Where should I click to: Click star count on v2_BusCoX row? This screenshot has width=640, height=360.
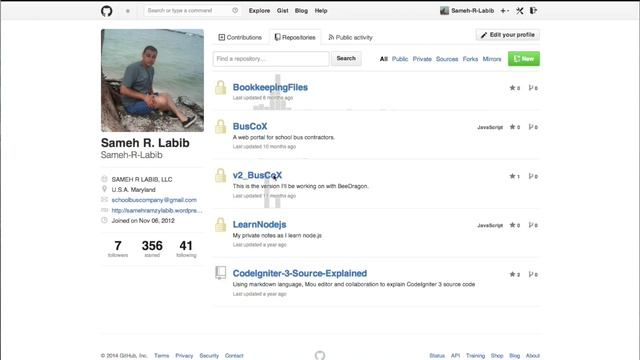pyautogui.click(x=515, y=176)
